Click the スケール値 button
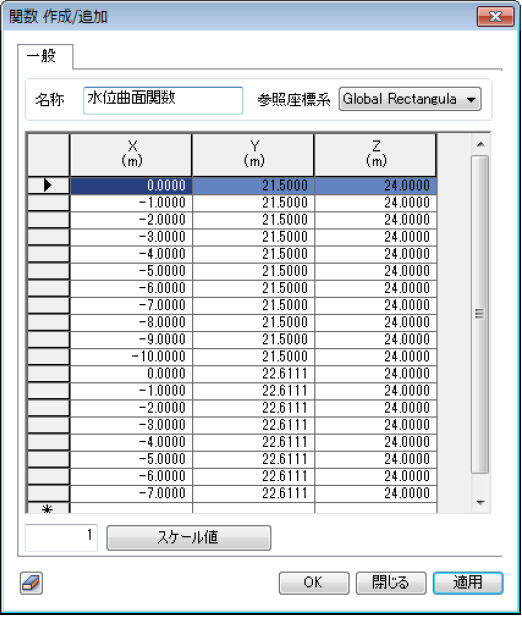Image resolution: width=522 pixels, height=617 pixels. [188, 537]
